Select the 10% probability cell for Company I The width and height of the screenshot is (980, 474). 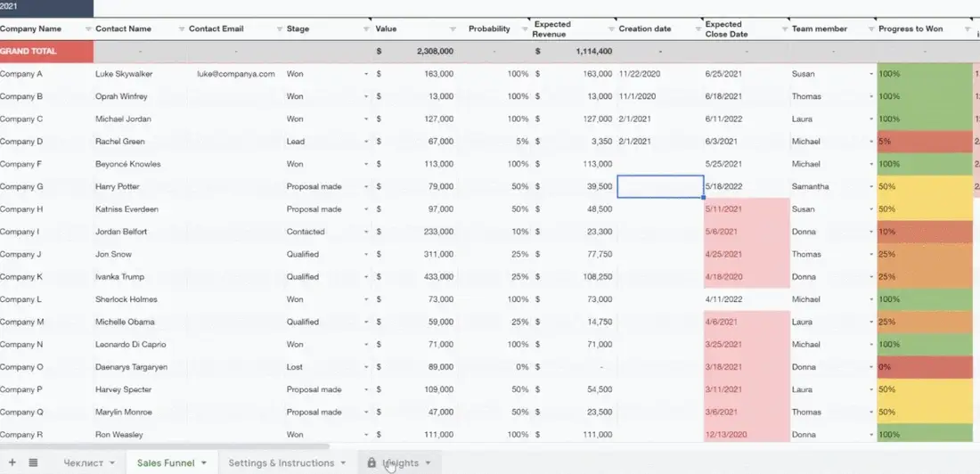point(494,232)
